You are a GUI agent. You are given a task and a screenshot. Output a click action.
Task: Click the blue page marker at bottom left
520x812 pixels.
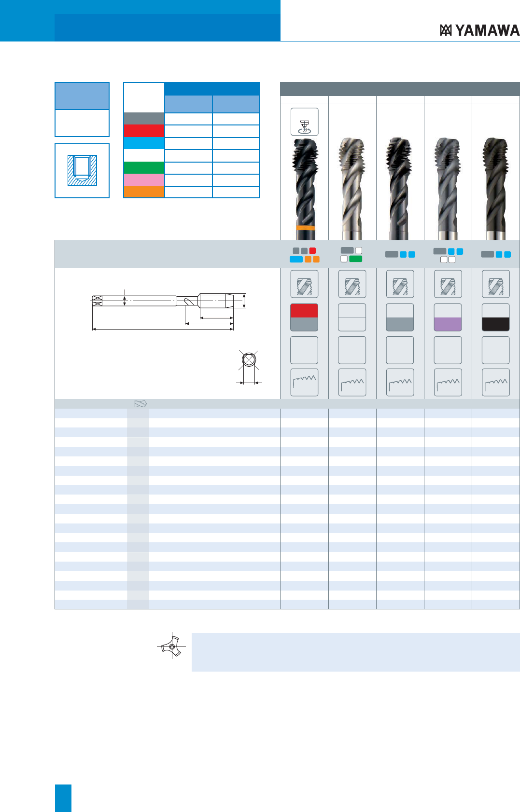[63, 798]
